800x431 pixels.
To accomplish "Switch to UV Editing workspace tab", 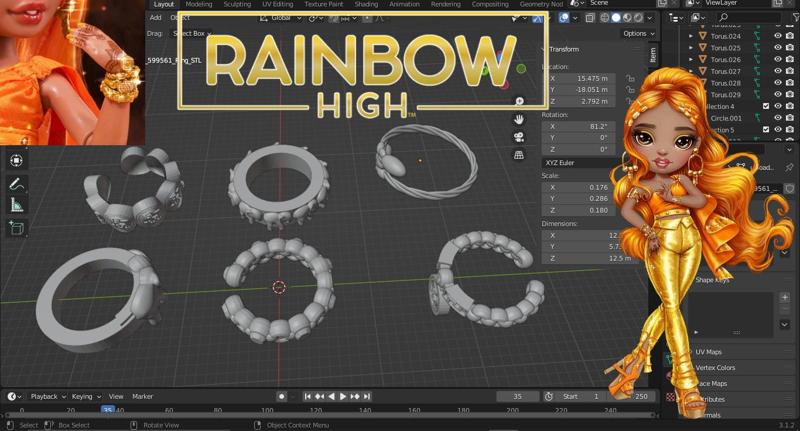I will coord(278,4).
